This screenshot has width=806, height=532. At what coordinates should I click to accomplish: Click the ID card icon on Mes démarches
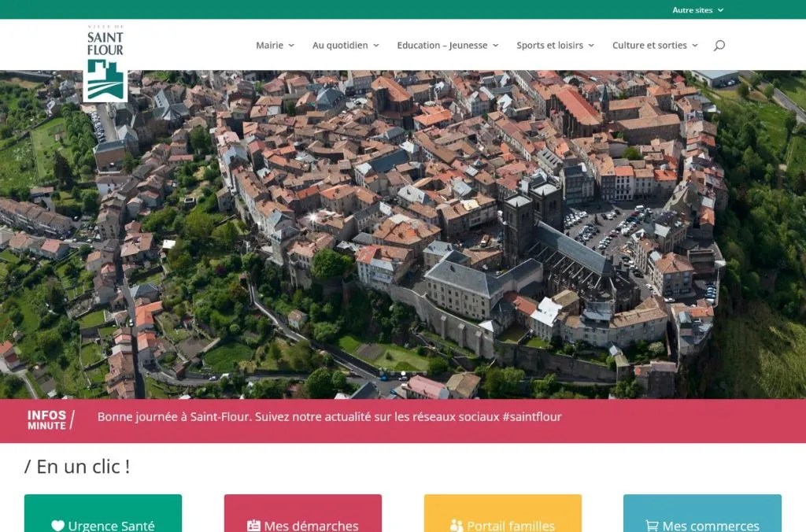tap(254, 526)
